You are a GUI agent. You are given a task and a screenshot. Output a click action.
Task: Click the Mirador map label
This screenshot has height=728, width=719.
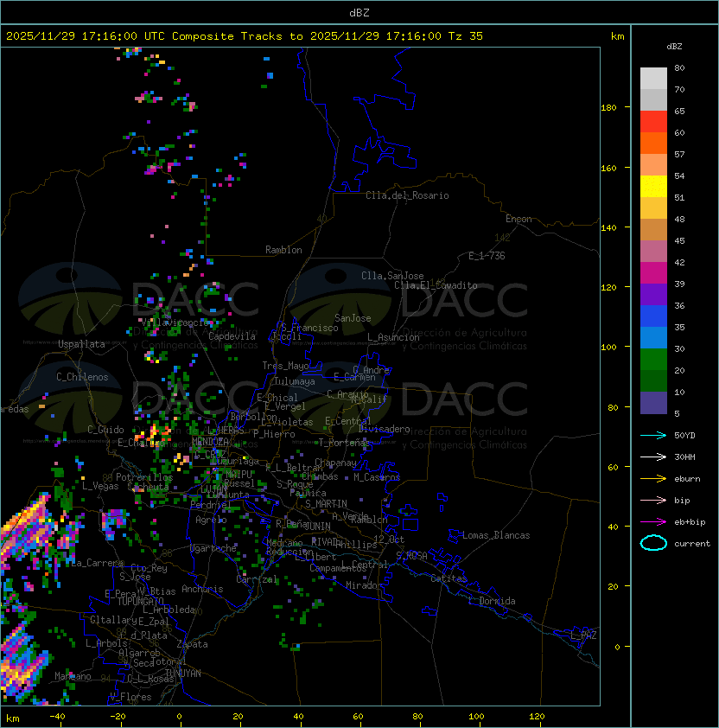pyautogui.click(x=364, y=585)
